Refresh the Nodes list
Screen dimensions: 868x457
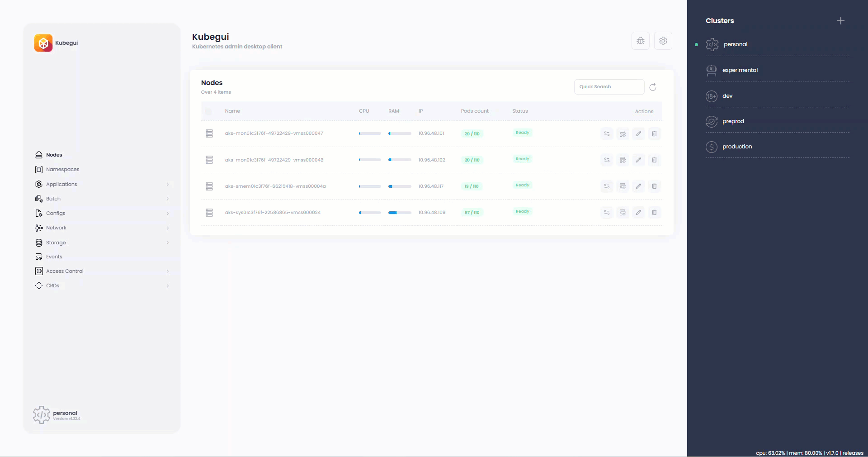click(652, 87)
